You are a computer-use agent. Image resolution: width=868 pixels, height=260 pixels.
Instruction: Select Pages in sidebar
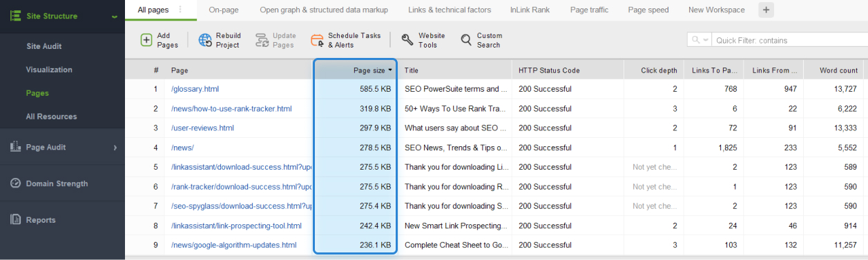pos(37,93)
